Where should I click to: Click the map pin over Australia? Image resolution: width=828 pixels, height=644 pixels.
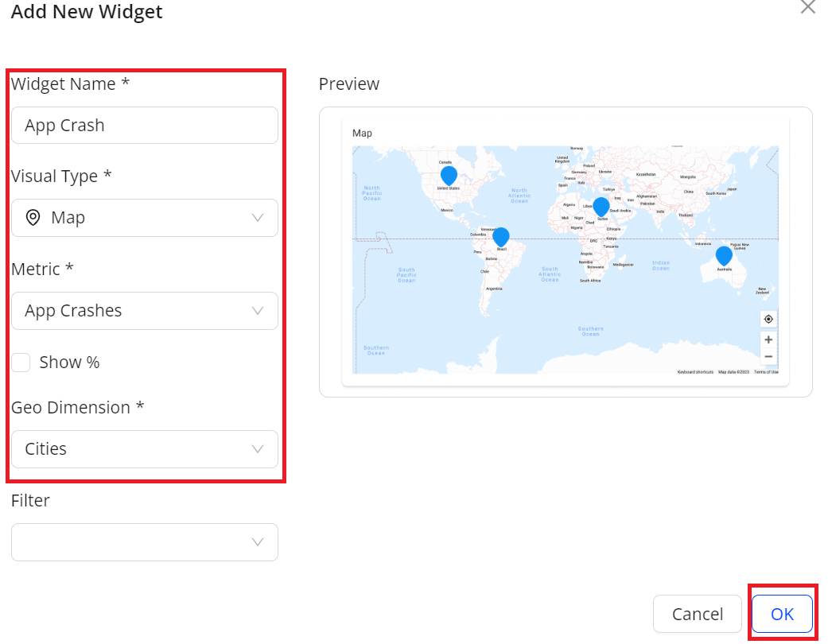pos(723,256)
